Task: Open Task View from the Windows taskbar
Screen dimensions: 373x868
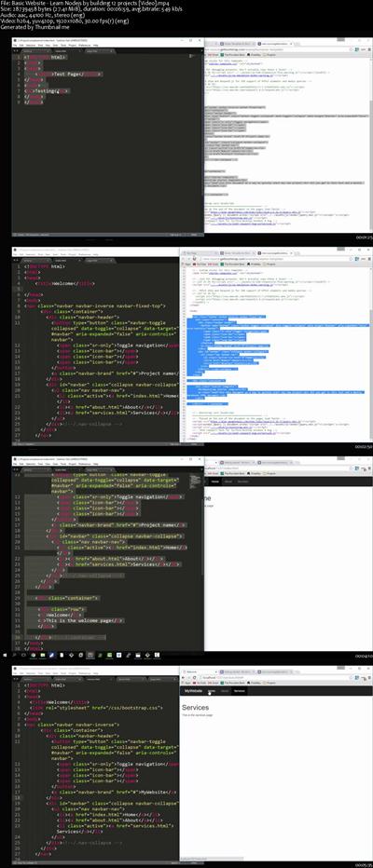Action: click(24, 655)
